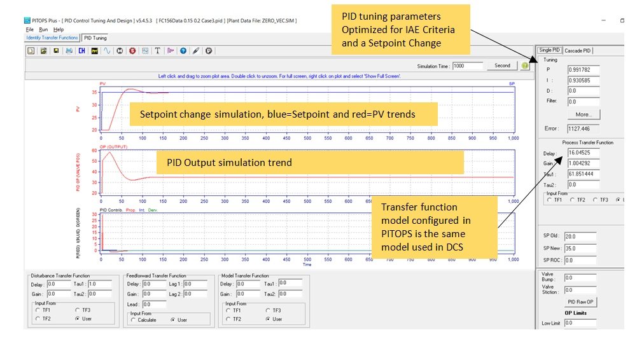Click the New file toolbar icon
The width and height of the screenshot is (644, 337).
pyautogui.click(x=31, y=50)
